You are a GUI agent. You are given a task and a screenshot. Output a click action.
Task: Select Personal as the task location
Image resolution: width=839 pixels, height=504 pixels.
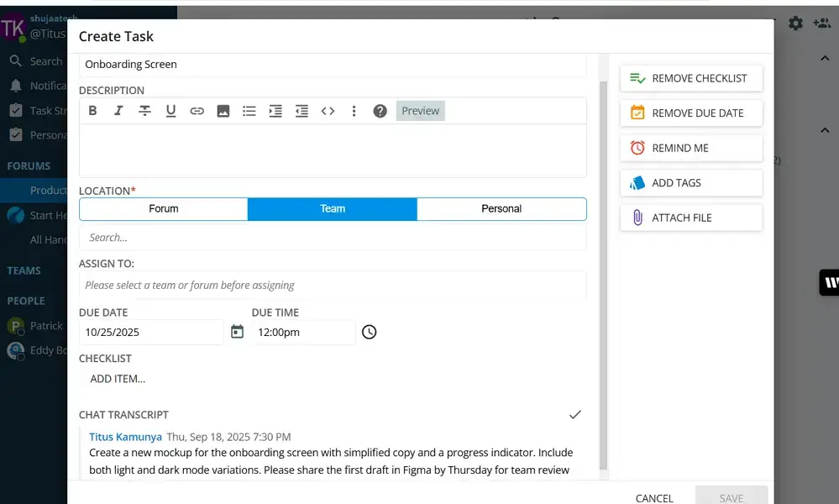click(x=501, y=208)
